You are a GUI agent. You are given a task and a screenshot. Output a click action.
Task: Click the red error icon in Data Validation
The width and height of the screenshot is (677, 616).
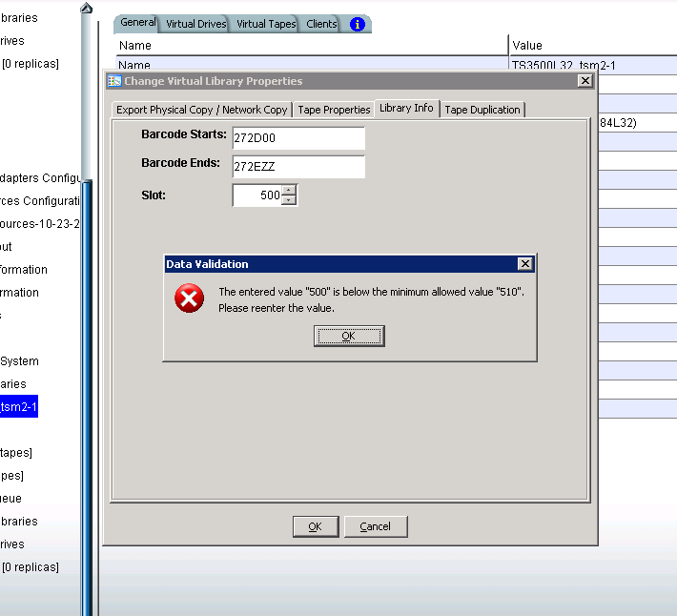click(x=189, y=299)
